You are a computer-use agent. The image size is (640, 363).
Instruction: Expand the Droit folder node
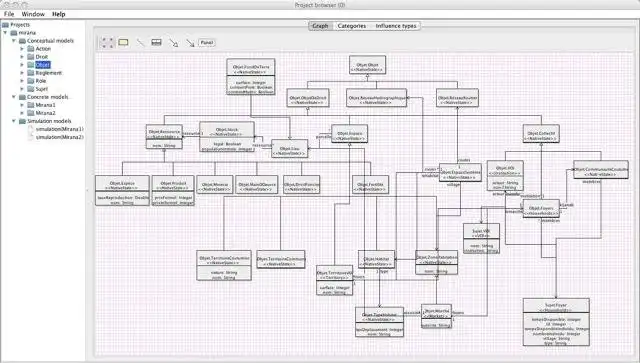coord(22,57)
